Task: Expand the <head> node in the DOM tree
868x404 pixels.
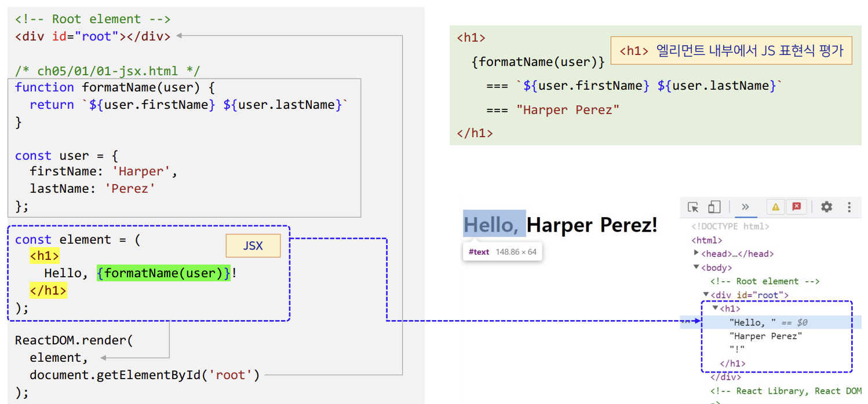Action: (x=696, y=253)
